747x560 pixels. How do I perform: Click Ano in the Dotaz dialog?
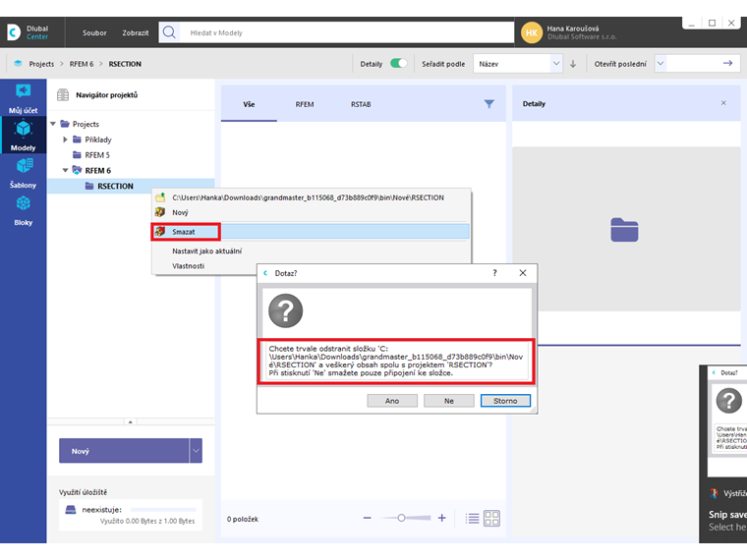392,401
